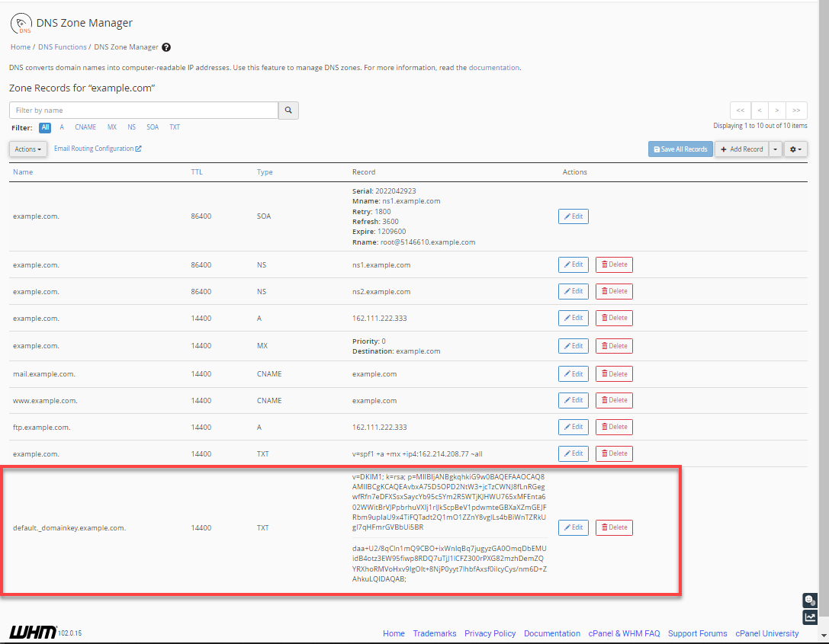Select the MX filter option
The image size is (829, 644).
(x=111, y=127)
